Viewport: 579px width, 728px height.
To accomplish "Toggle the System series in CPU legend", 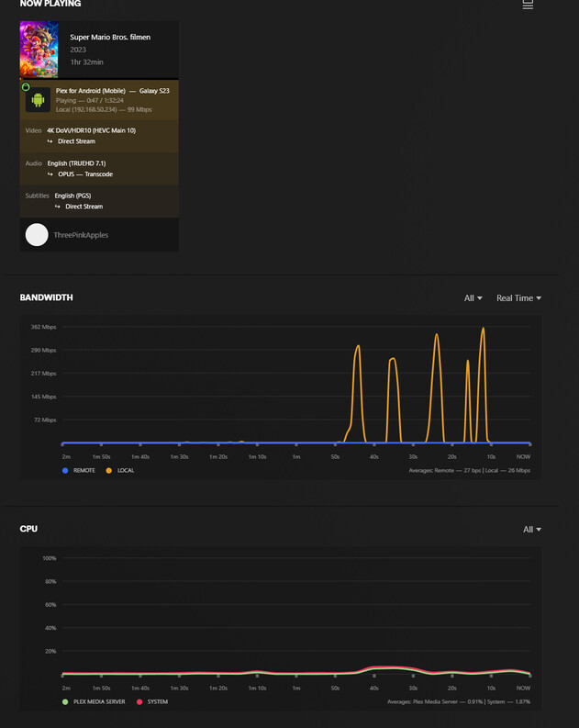I will (x=152, y=701).
